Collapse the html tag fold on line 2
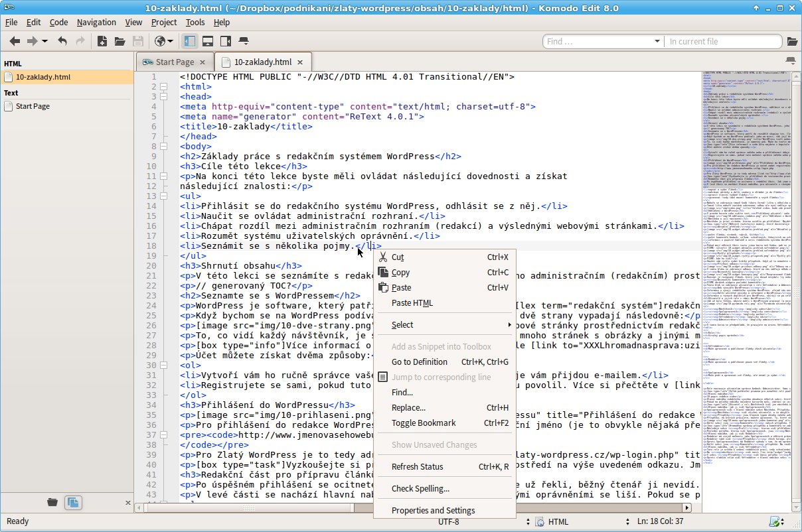Viewport: 802px width, 532px height. pyautogui.click(x=163, y=86)
